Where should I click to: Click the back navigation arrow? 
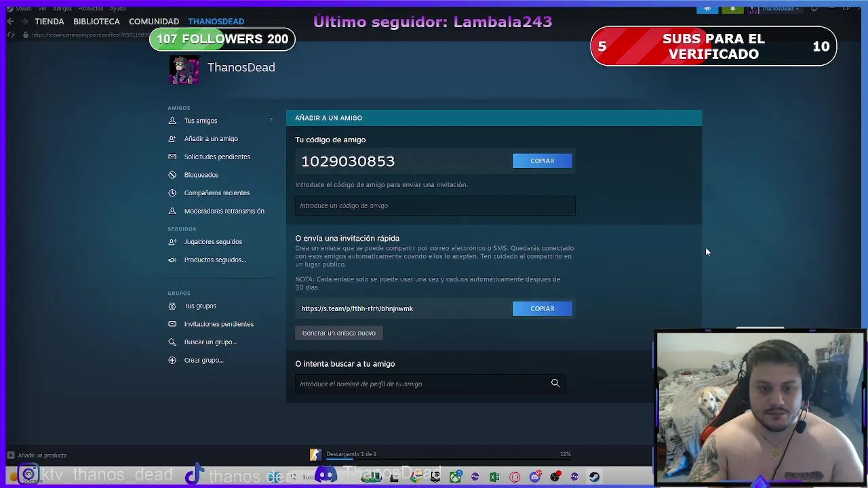pyautogui.click(x=10, y=22)
